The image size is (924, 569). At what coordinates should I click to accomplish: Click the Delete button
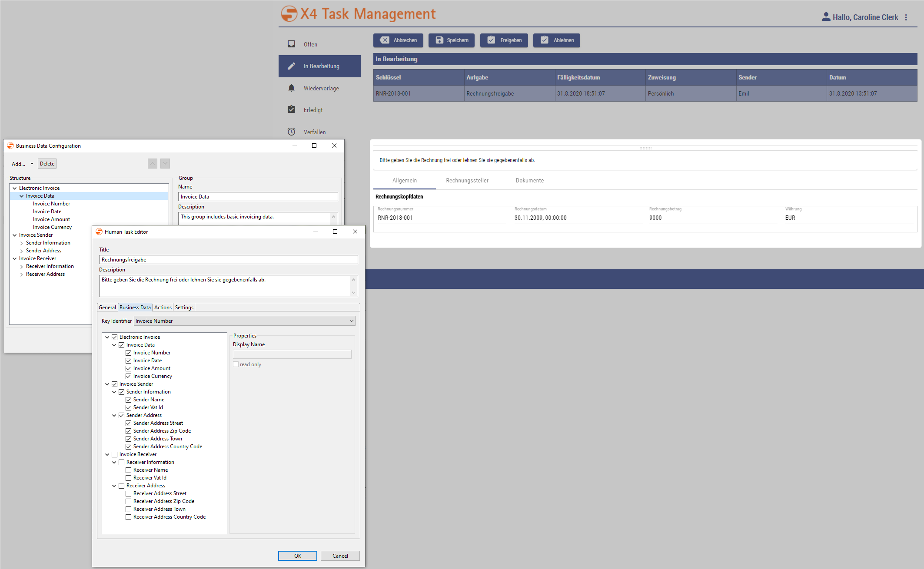[47, 163]
